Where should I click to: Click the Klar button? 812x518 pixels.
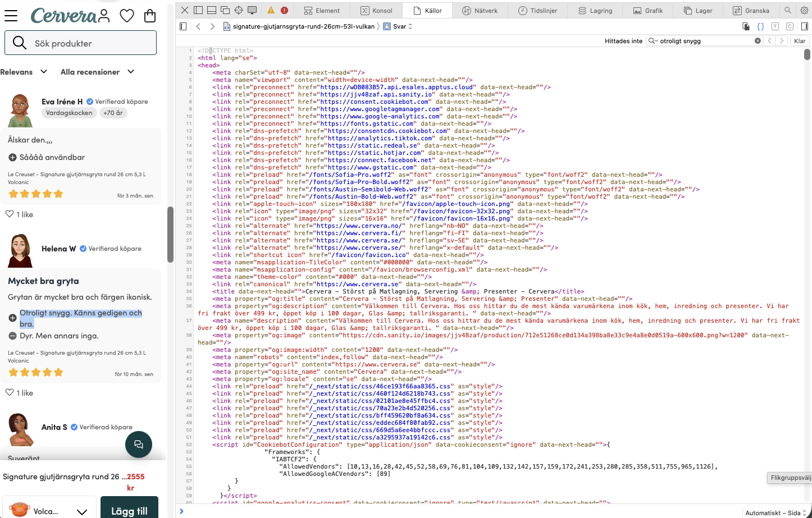800,41
